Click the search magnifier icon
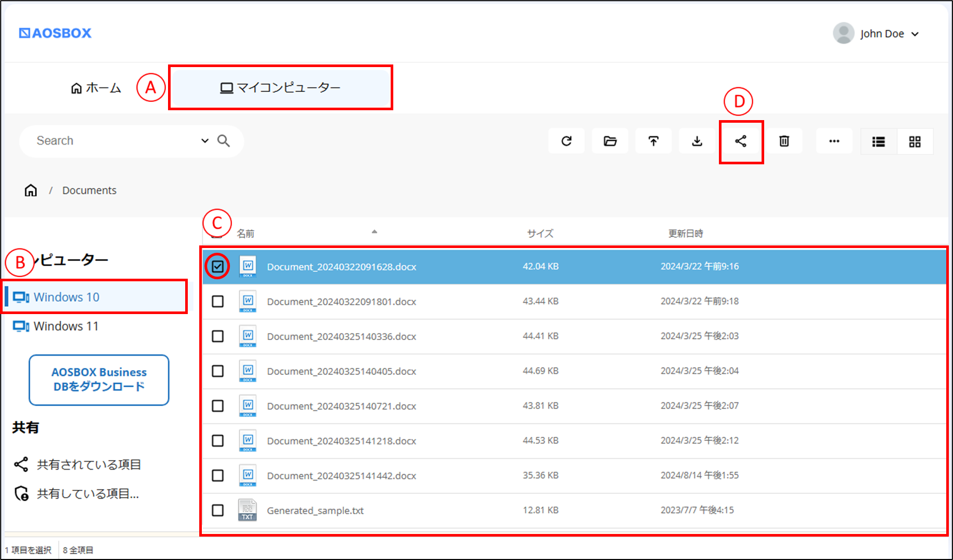 click(224, 141)
